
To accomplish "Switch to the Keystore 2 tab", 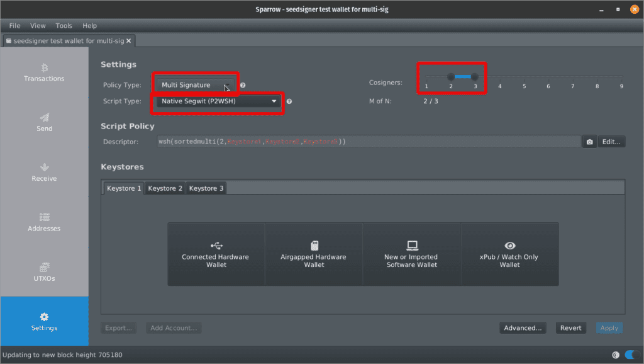I will (165, 188).
